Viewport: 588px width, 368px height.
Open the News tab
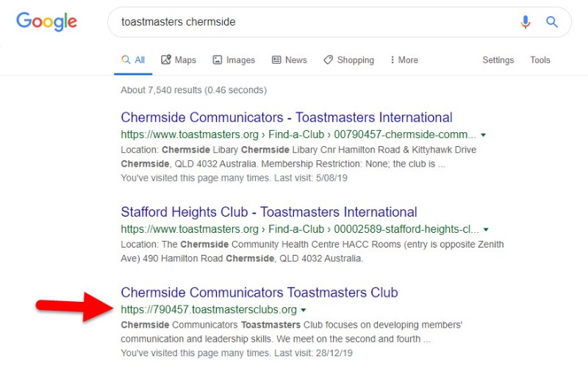click(289, 60)
